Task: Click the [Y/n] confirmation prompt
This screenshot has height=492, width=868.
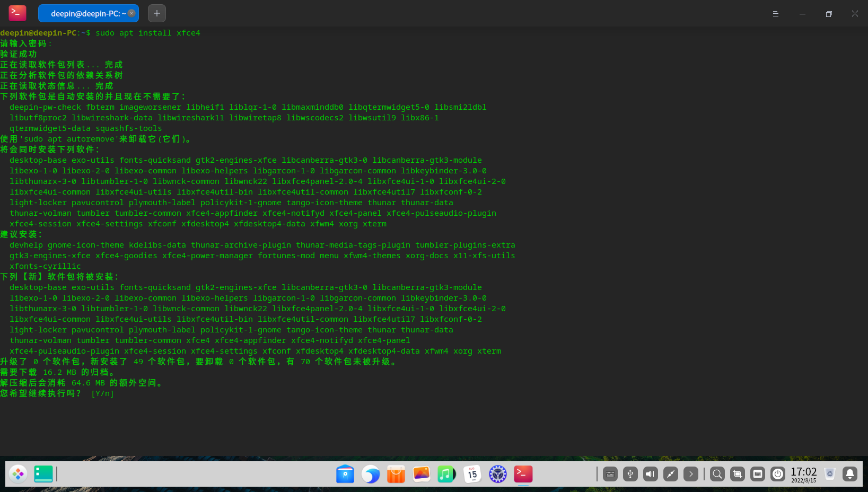Action: (x=102, y=393)
